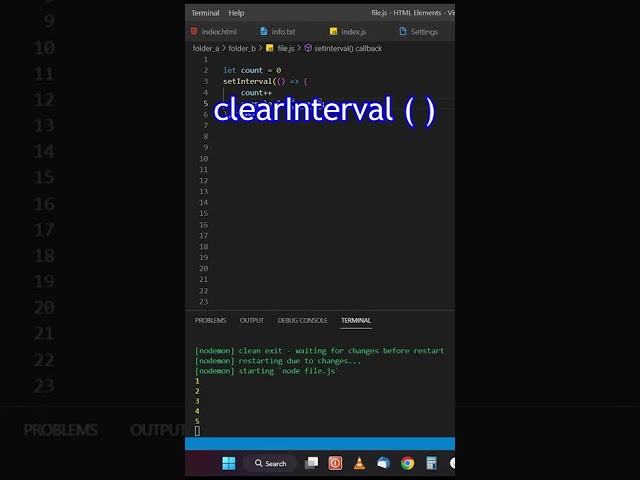Click the 'starting `node file.js`' terminal line
The image size is (640, 480).
coord(267,371)
